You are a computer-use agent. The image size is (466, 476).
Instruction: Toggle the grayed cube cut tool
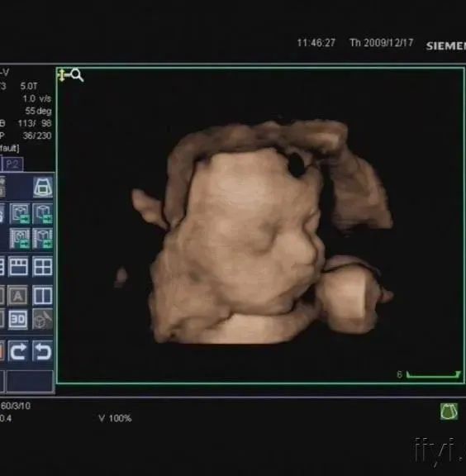[x=42, y=319]
